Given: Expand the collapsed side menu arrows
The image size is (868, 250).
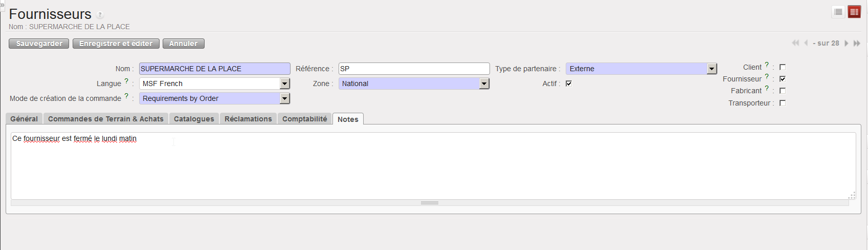Looking at the screenshot, I should point(2,5).
